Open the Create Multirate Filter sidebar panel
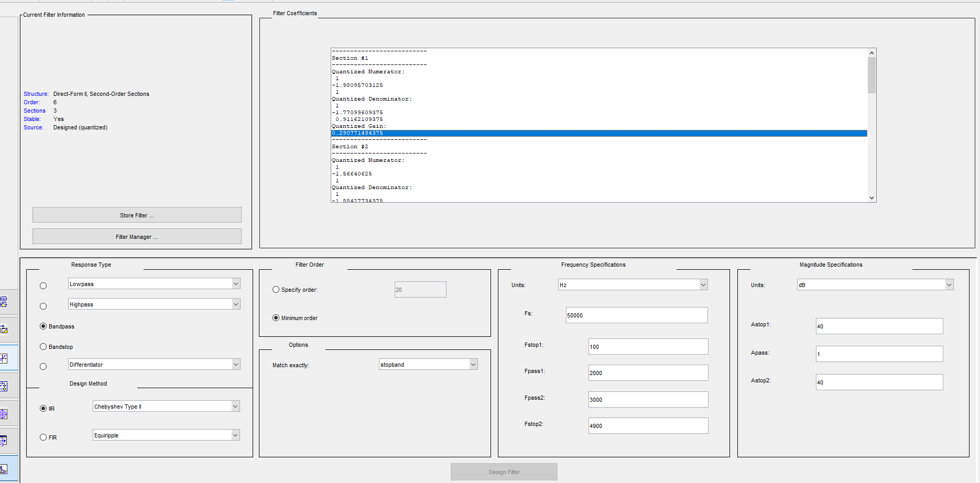Viewport: 980px width, 483px height. click(4, 302)
